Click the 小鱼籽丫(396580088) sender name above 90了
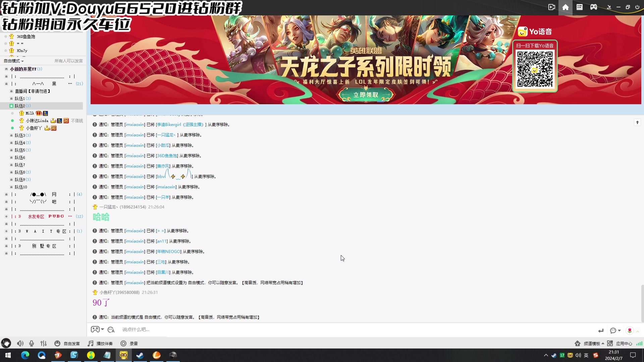Viewport: 644px width, 362px height. pyautogui.click(x=119, y=293)
